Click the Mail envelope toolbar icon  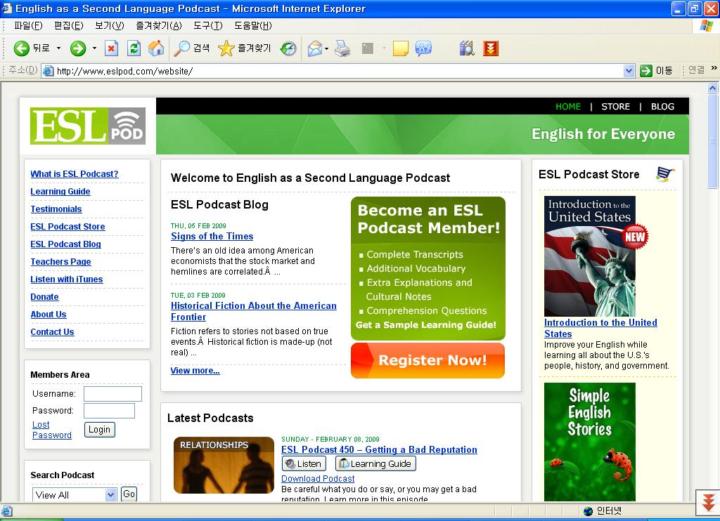coord(315,48)
